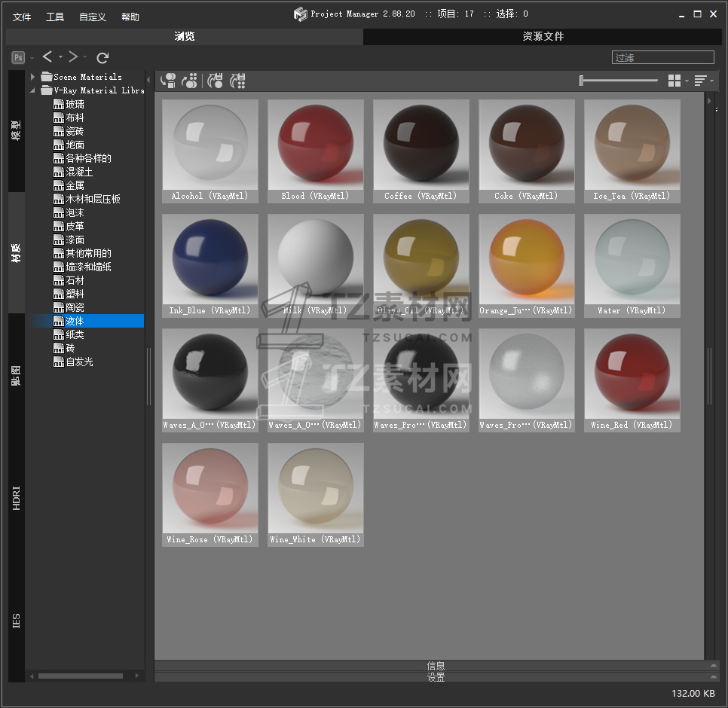Click the third material toolbar icon
This screenshot has width=728, height=708.
click(215, 81)
